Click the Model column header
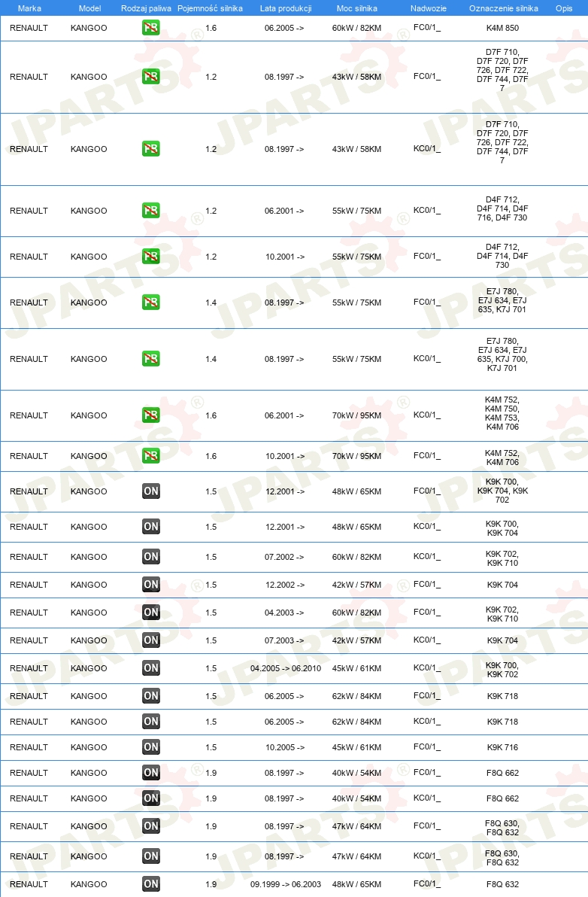The width and height of the screenshot is (588, 897). (x=89, y=8)
